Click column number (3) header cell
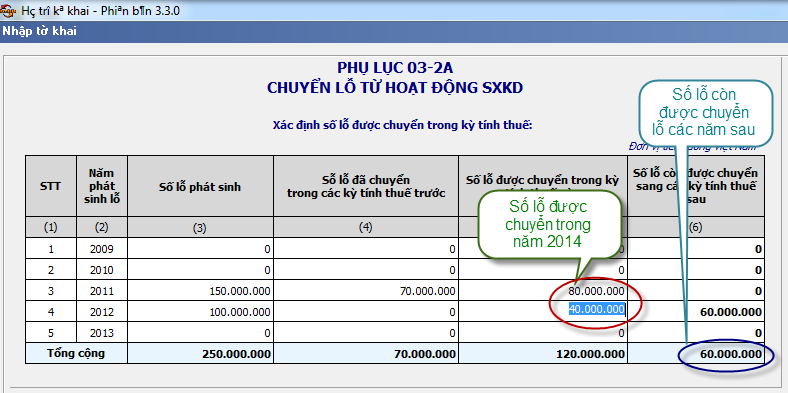The height and width of the screenshot is (393, 788). pyautogui.click(x=201, y=228)
